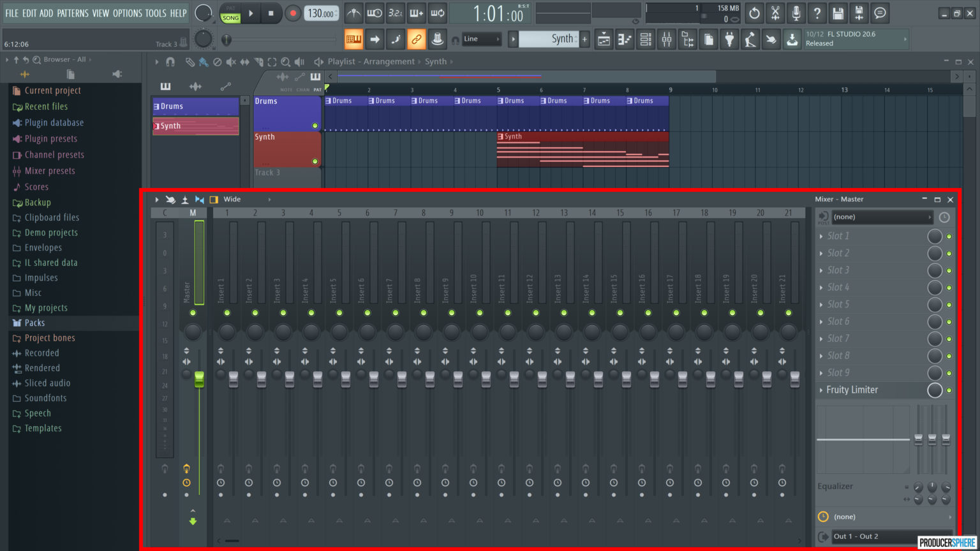This screenshot has width=980, height=551.
Task: Enable the 3-2-1 recording countdown icon
Action: point(396,13)
